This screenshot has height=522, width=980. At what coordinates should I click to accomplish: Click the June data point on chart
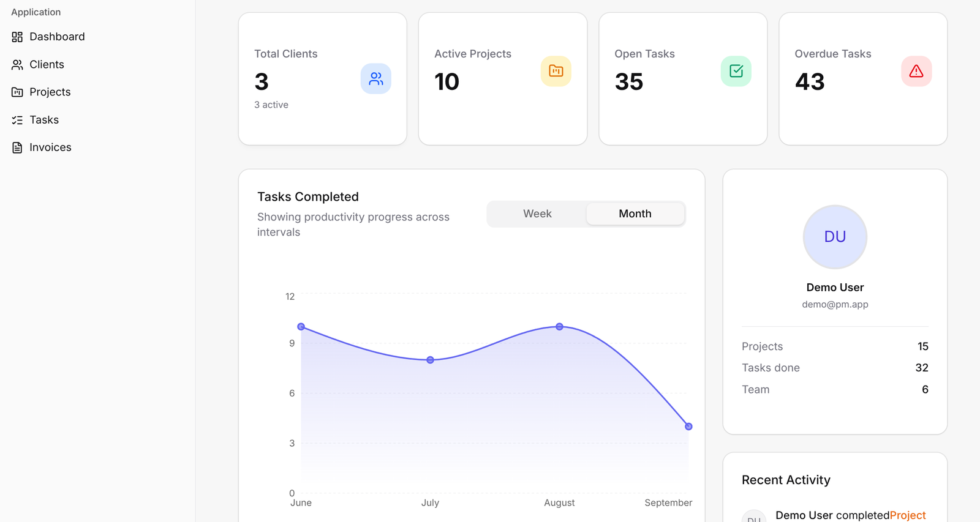pyautogui.click(x=301, y=327)
